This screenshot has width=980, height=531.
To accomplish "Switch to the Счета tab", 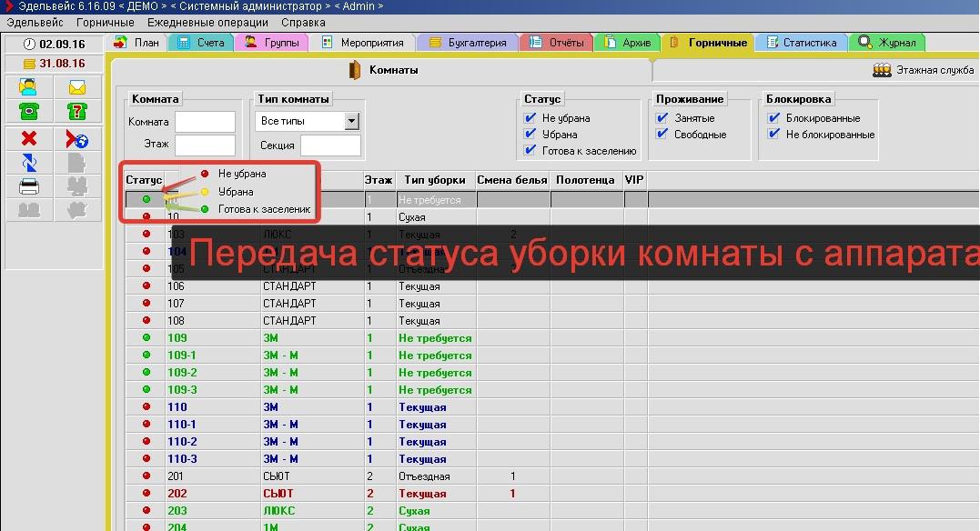I will pyautogui.click(x=201, y=43).
